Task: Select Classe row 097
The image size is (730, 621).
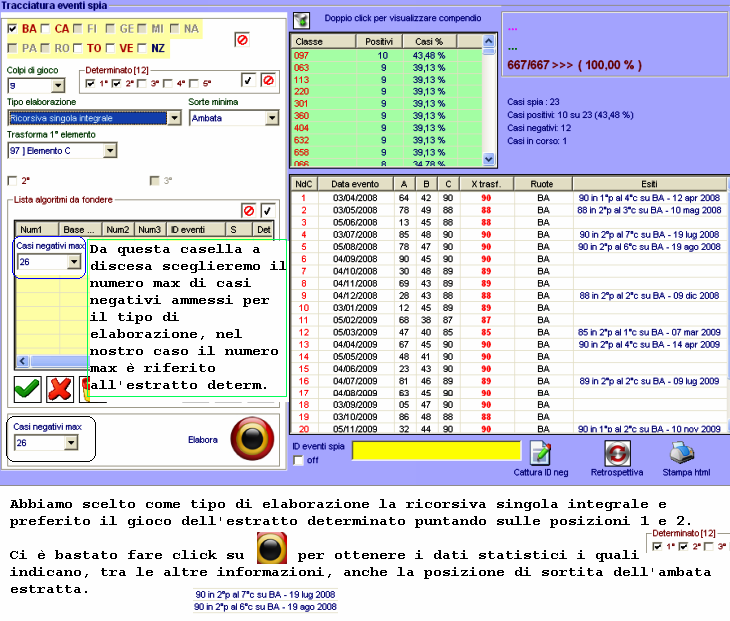Action: [386, 55]
